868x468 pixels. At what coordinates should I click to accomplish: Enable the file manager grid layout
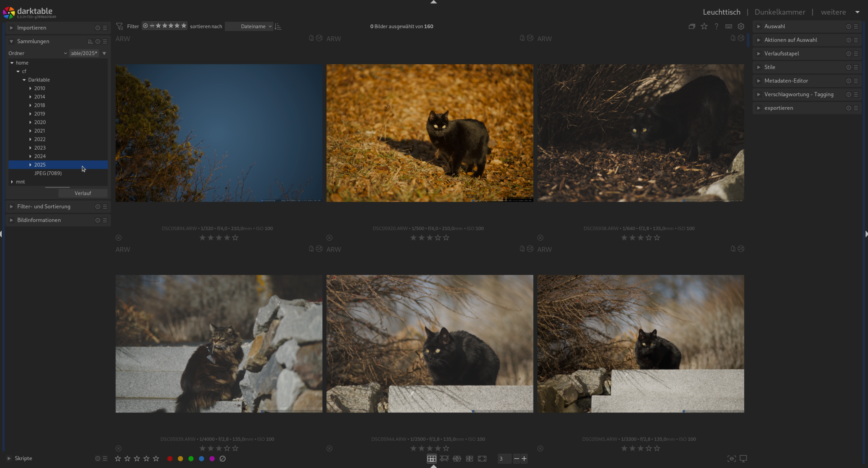(x=431, y=458)
